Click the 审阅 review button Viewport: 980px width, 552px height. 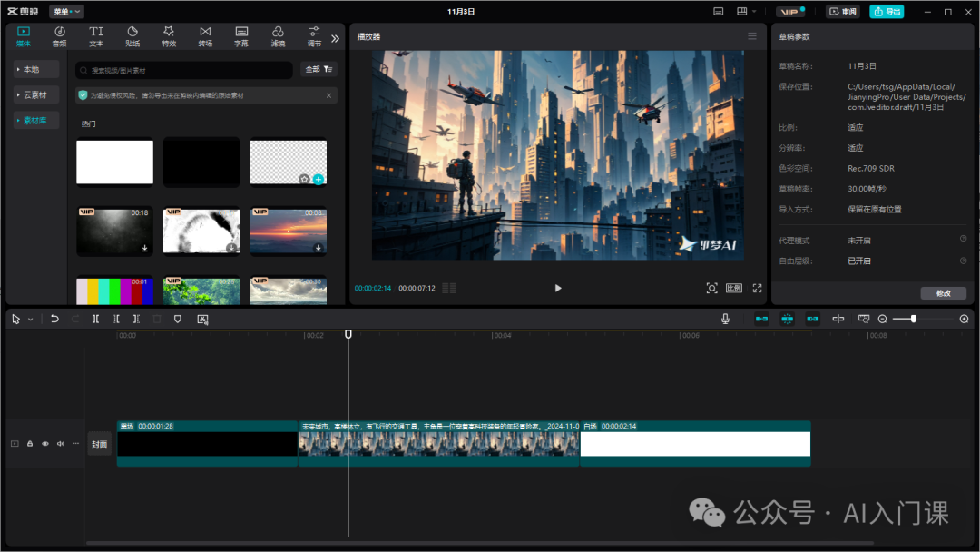pyautogui.click(x=842, y=11)
